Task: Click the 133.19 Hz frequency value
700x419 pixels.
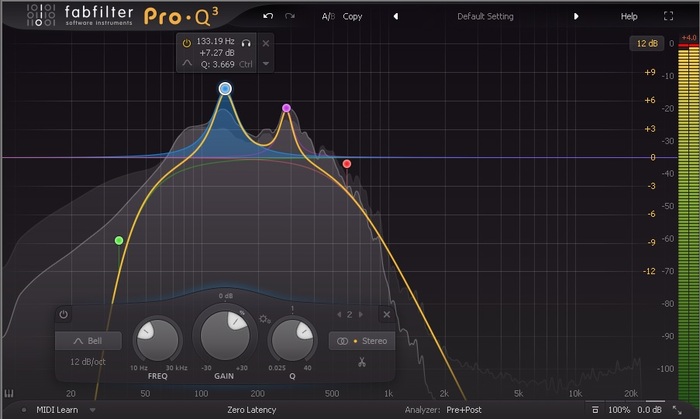Action: [215, 41]
